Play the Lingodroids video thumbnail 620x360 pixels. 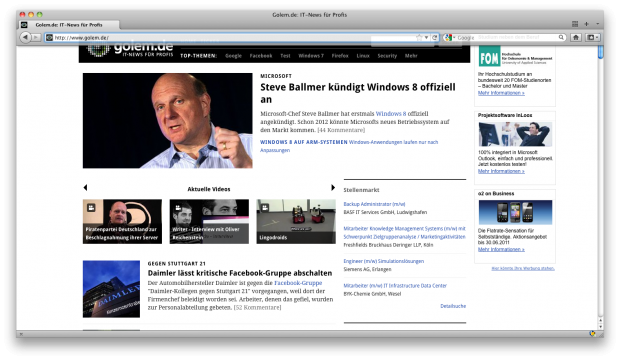pyautogui.click(x=296, y=222)
